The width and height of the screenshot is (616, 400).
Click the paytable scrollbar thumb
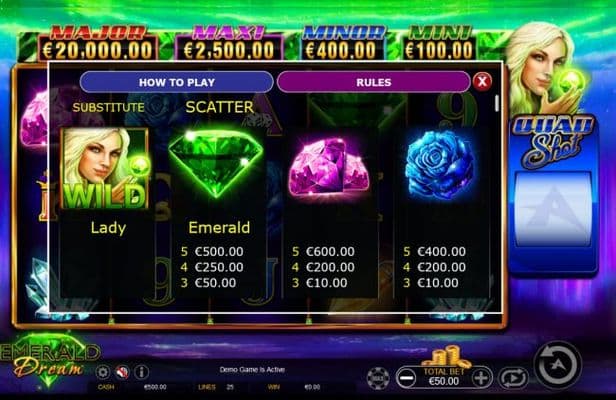pyautogui.click(x=497, y=103)
